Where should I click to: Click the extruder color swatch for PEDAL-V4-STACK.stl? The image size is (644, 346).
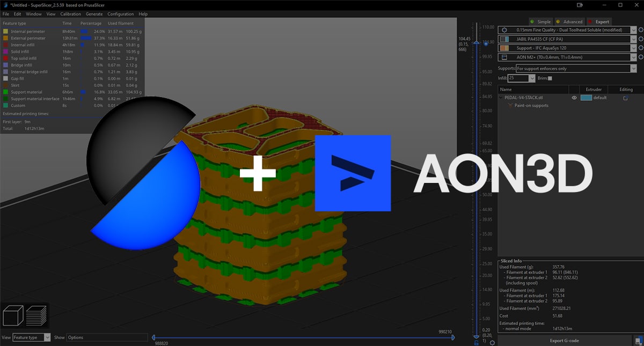point(586,98)
